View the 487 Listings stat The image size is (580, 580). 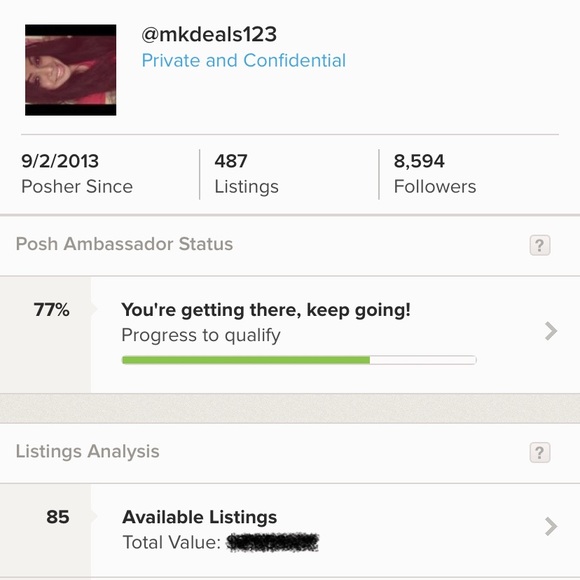tap(246, 174)
